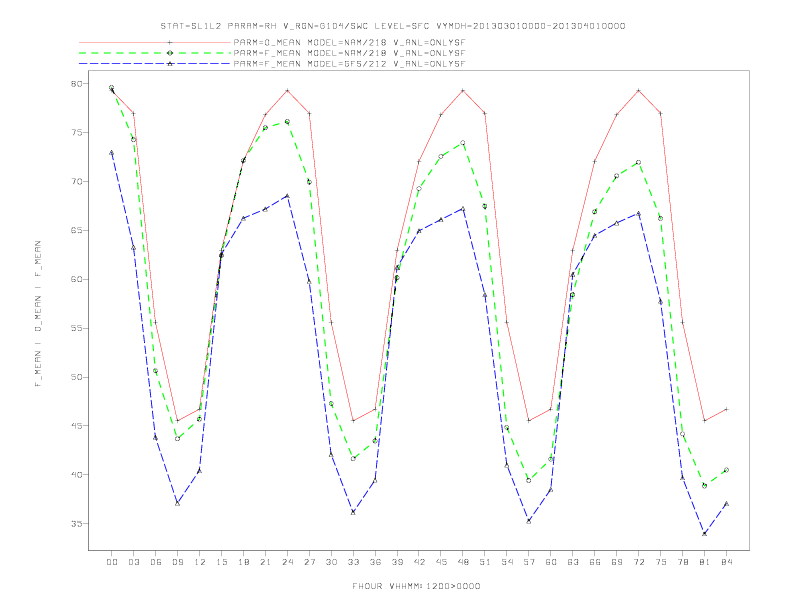
Task: Click the blue triangle data point at hour 81
Action: (x=705, y=534)
